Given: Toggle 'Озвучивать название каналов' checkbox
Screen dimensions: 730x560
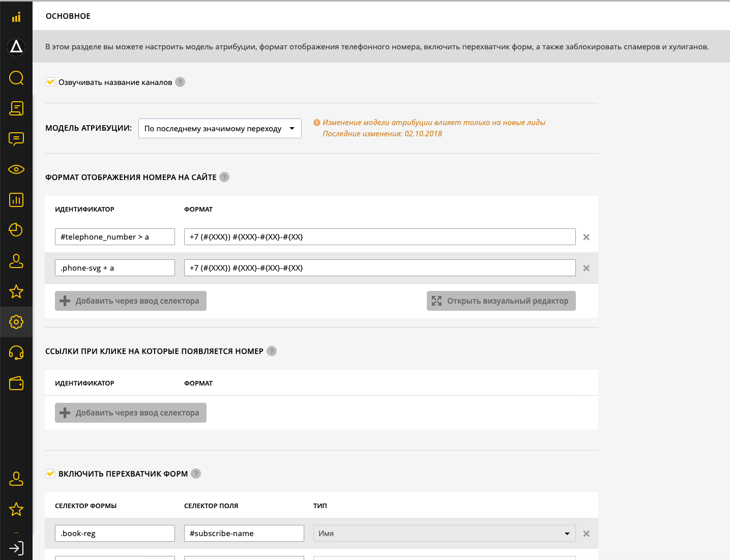Looking at the screenshot, I should click(x=50, y=82).
